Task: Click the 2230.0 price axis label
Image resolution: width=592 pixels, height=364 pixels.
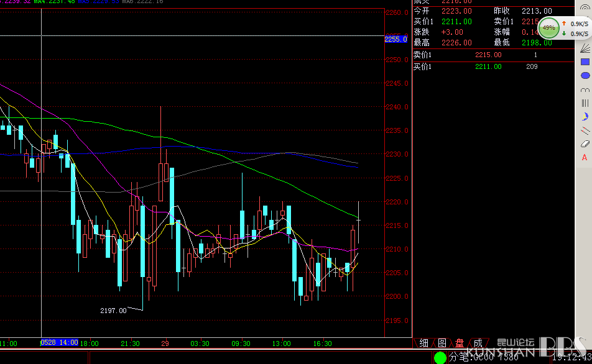Action: coord(397,154)
